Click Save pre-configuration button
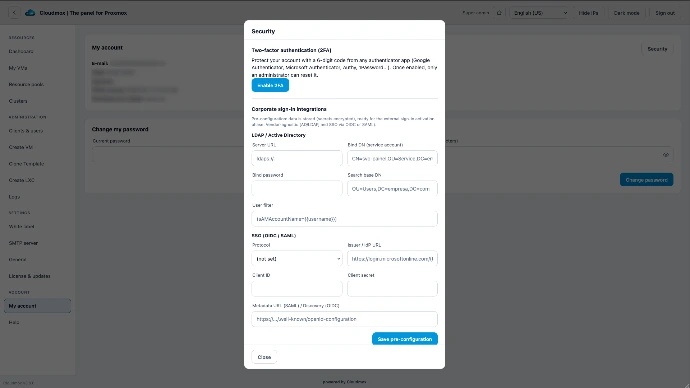This screenshot has width=690, height=388. coord(405,339)
